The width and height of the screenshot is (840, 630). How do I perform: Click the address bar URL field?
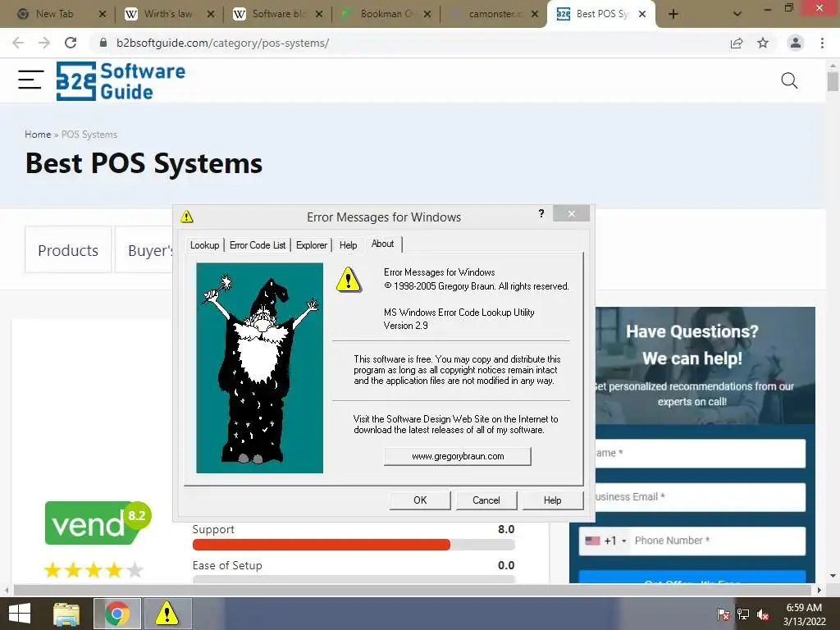(407, 43)
